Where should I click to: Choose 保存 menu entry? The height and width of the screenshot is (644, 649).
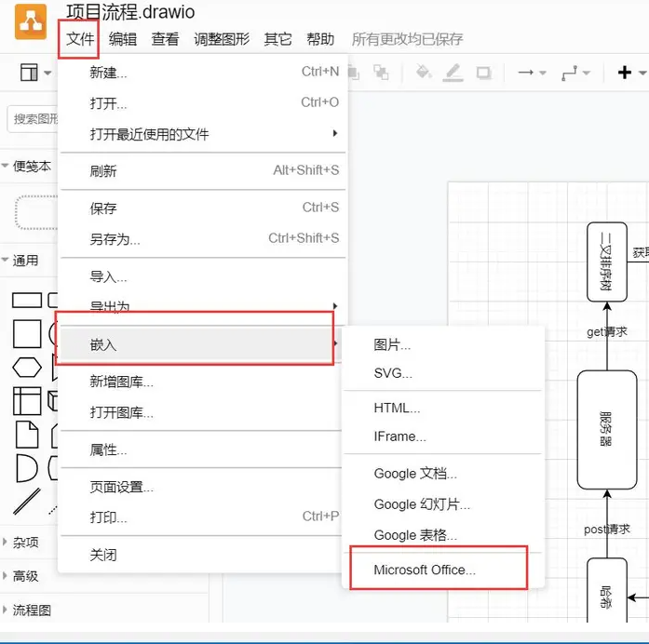tap(203, 208)
